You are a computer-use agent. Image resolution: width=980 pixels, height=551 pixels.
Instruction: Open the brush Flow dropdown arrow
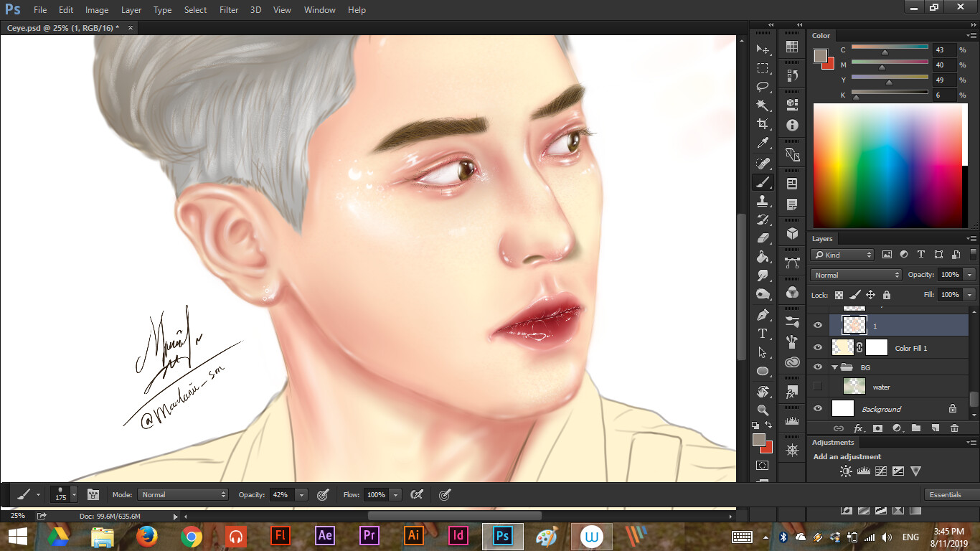pyautogui.click(x=395, y=494)
